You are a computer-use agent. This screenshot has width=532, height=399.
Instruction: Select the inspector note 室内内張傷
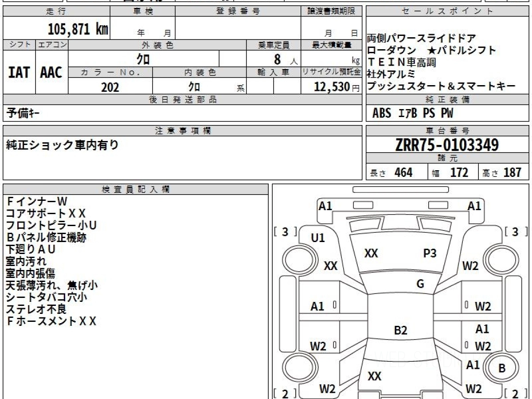pos(31,274)
